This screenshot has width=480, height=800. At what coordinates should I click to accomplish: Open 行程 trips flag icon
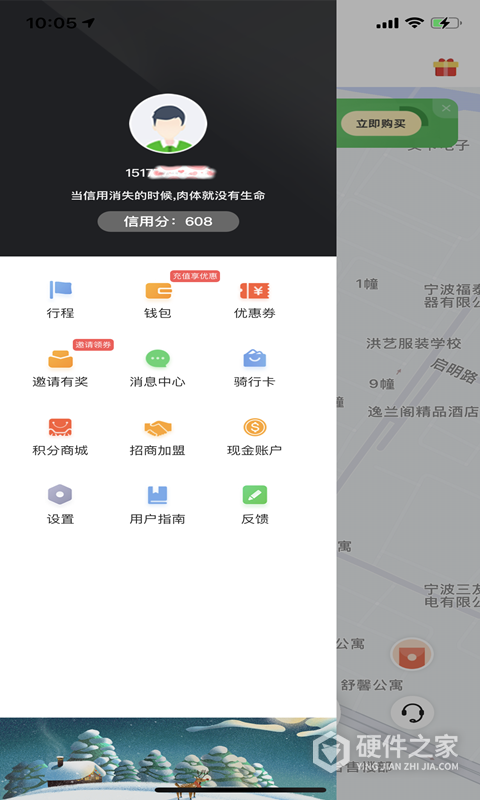tap(61, 290)
